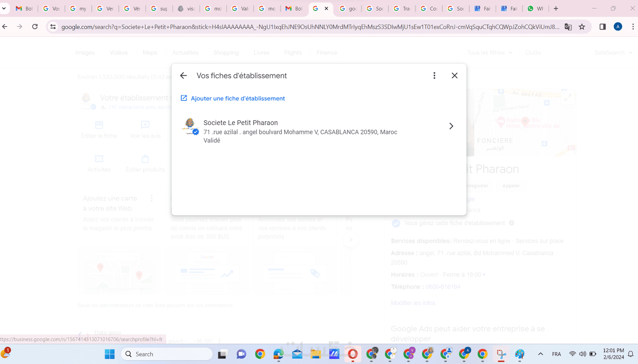Viewport: 638px width, 364px height.
Task: Open Opera browser from the taskbar
Action: [353, 354]
